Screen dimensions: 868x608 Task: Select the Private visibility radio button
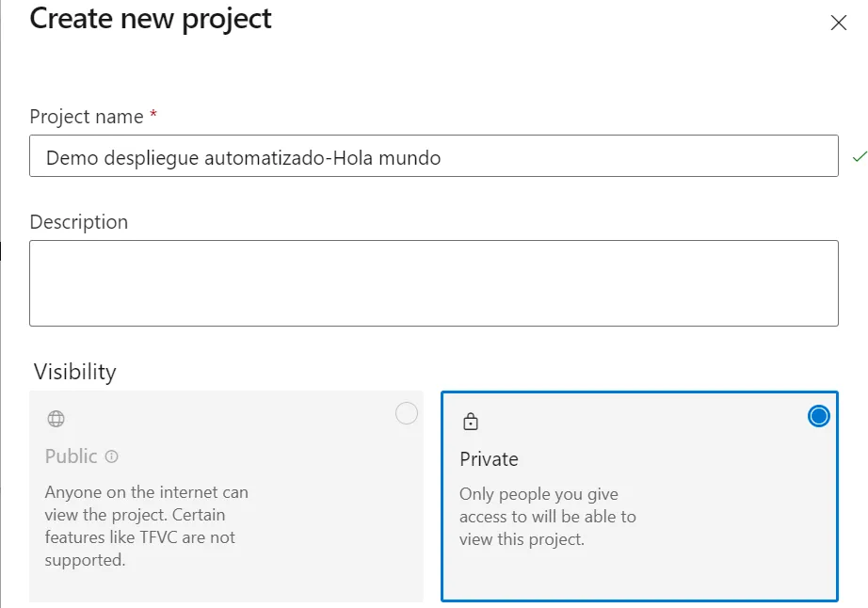click(819, 416)
